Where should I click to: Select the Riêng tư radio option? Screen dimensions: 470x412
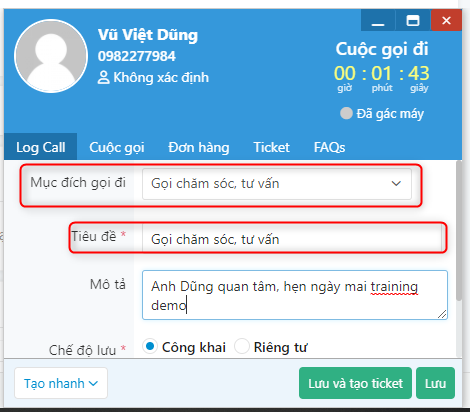click(x=242, y=346)
